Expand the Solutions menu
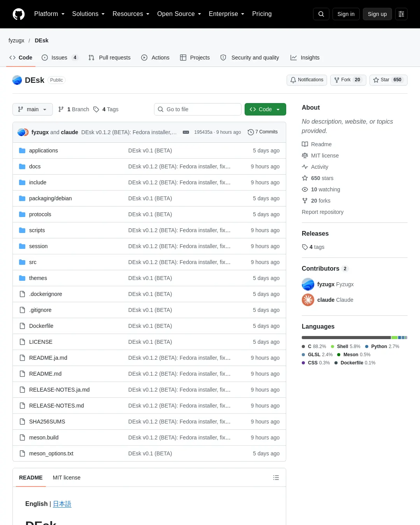The image size is (420, 525). pos(88,14)
